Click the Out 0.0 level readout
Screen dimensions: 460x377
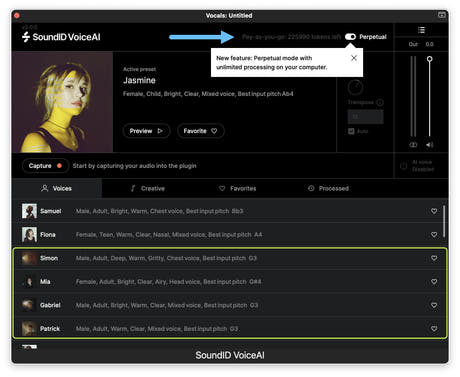tap(421, 44)
